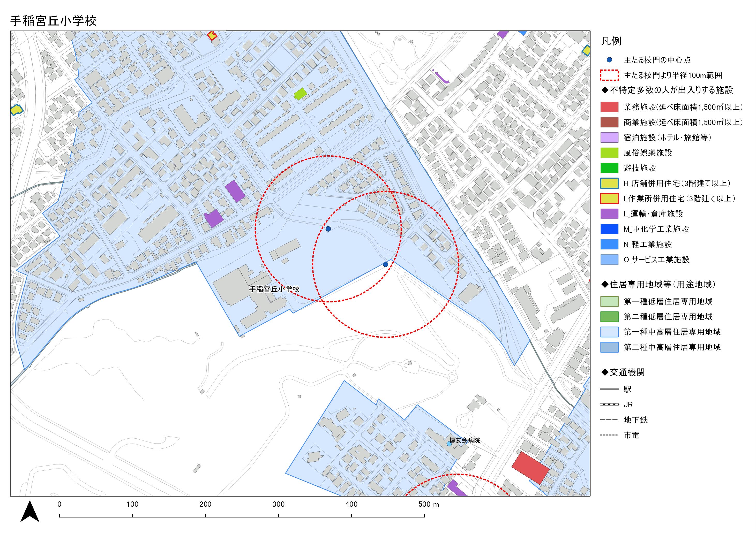
Task: Click the 手稲宮丘小学校 page title
Action: 53,21
